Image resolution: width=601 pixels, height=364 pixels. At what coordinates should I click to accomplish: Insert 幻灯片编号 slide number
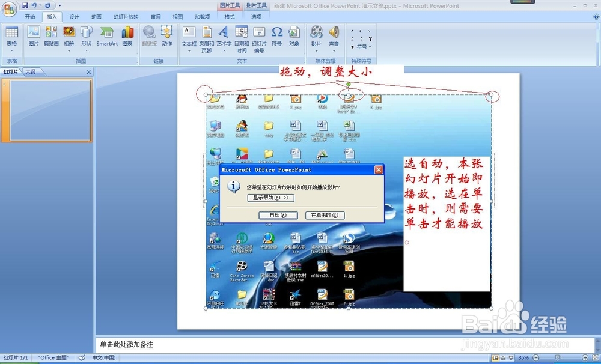click(x=259, y=40)
